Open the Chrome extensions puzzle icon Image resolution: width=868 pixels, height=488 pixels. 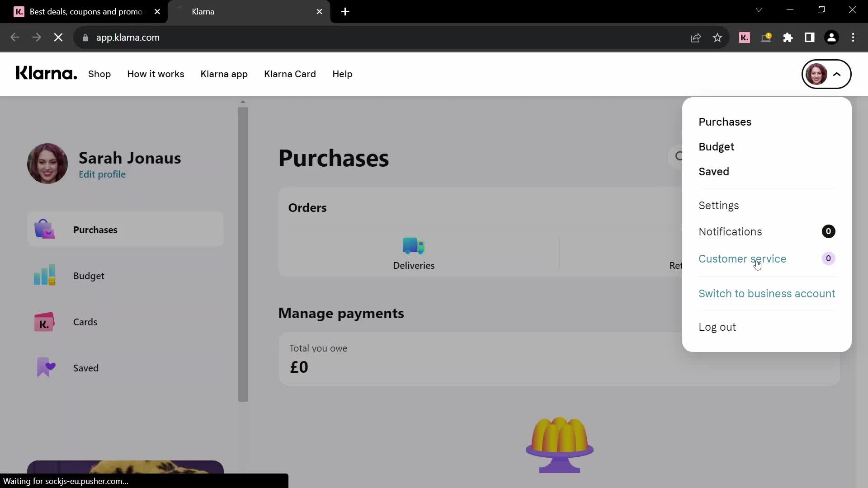point(788,38)
